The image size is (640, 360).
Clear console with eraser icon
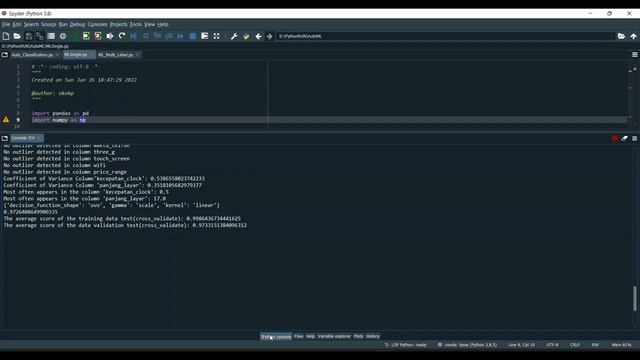click(624, 139)
